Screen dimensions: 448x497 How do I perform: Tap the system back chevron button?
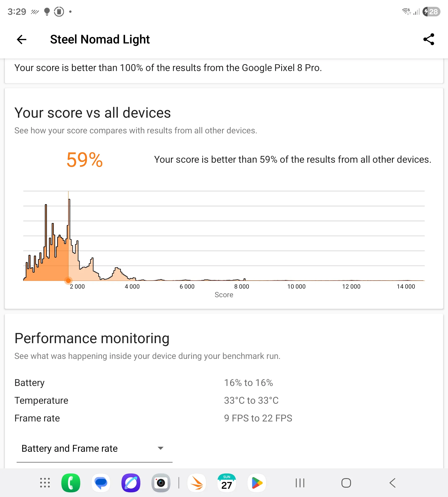(392, 483)
